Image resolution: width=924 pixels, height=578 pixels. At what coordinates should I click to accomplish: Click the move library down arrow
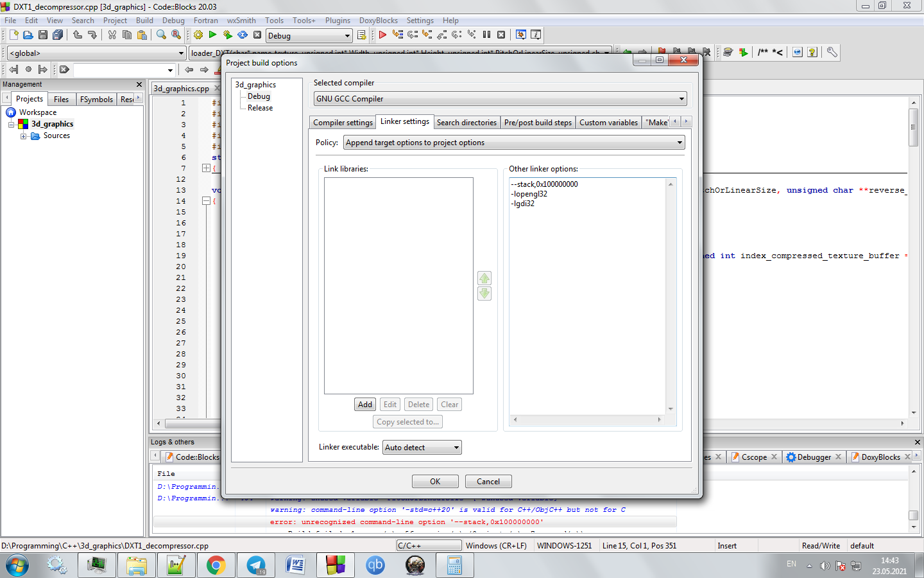pos(484,293)
